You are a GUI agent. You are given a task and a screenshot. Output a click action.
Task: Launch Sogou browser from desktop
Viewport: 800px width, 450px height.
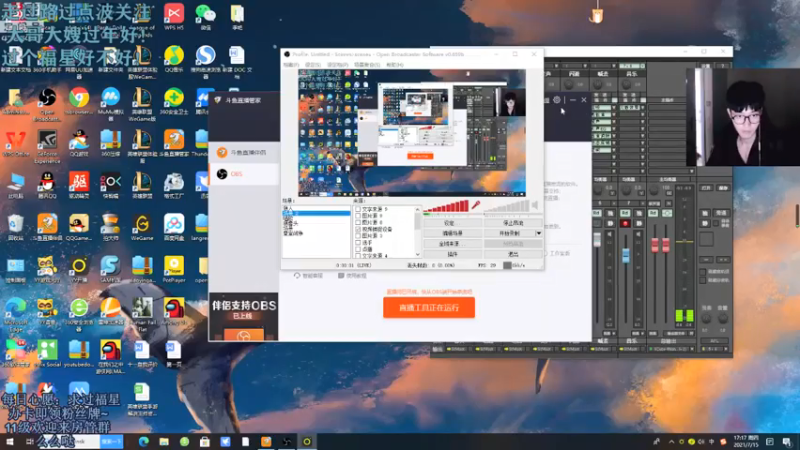[x=206, y=59]
